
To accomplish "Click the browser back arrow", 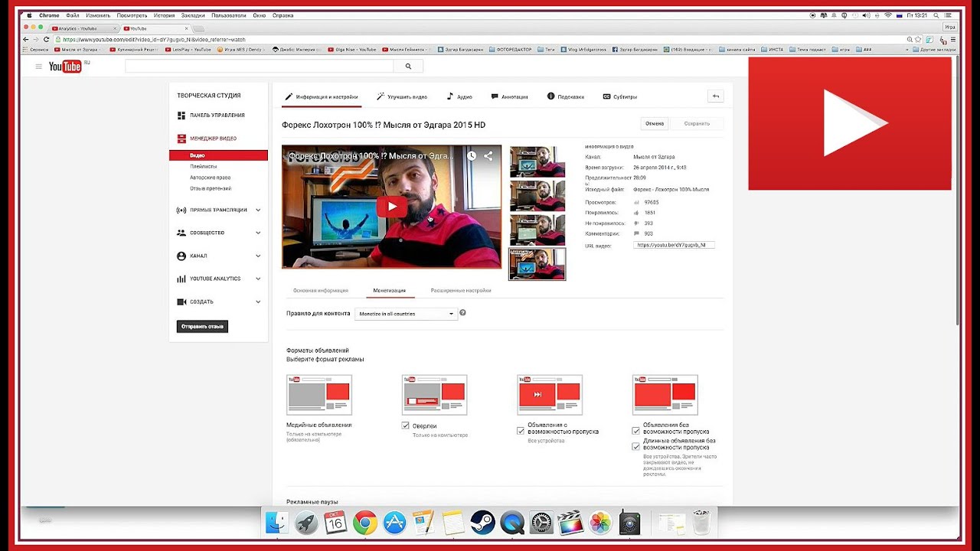I will pyautogui.click(x=26, y=39).
